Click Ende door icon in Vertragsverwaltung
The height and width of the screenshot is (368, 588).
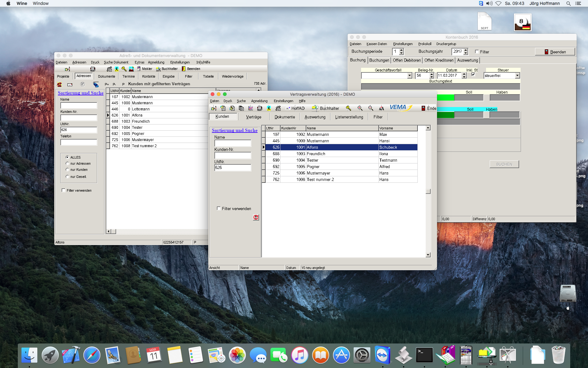[424, 108]
